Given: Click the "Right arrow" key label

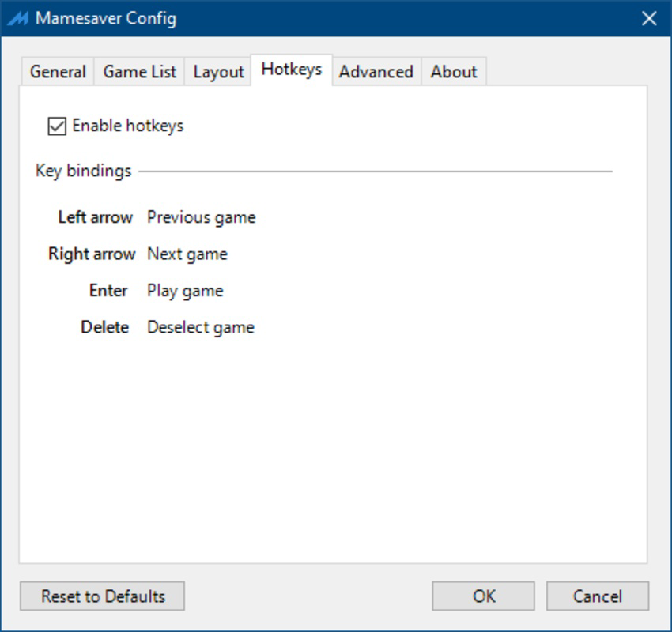Looking at the screenshot, I should tap(92, 254).
